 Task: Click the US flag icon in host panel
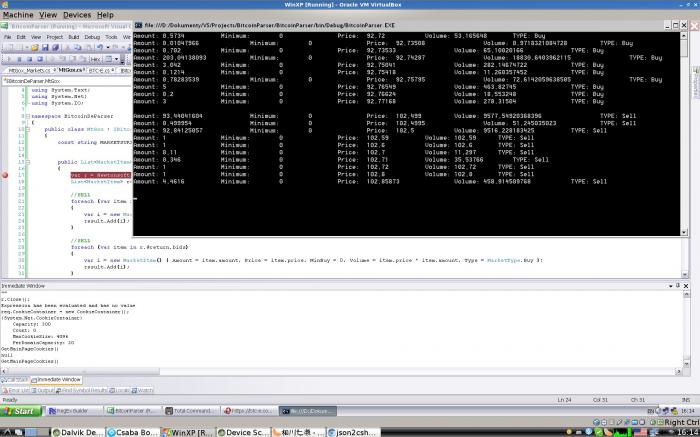[640, 432]
